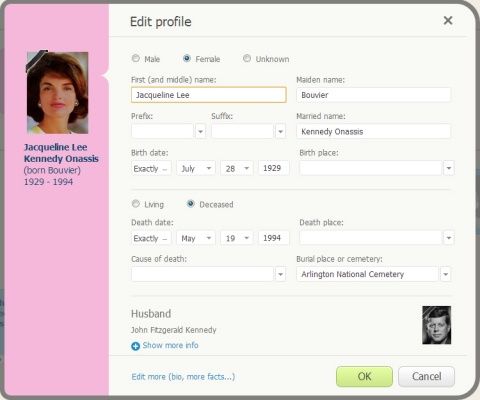Open the birth month July dropdown

pyautogui.click(x=196, y=168)
